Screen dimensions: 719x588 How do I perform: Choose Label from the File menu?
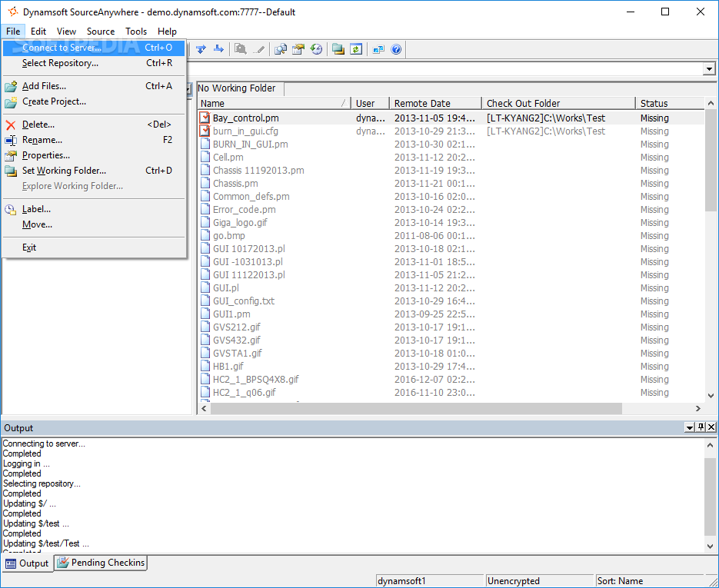point(94,209)
